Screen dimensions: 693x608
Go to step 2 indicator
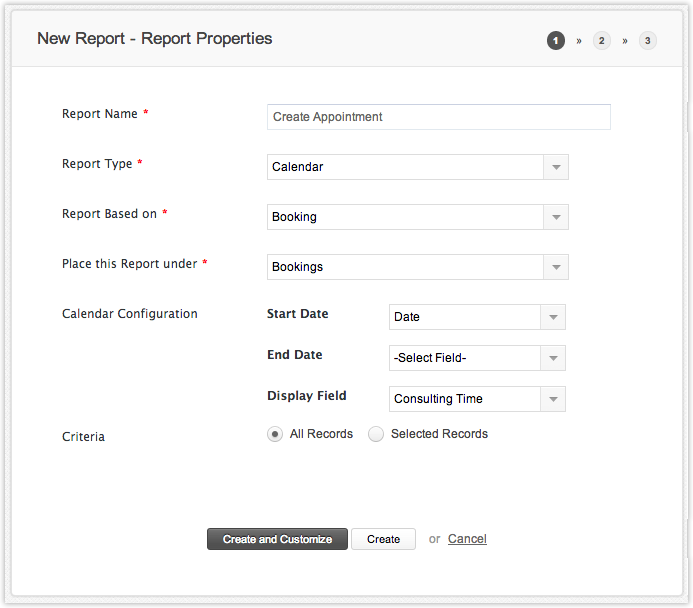click(x=601, y=41)
